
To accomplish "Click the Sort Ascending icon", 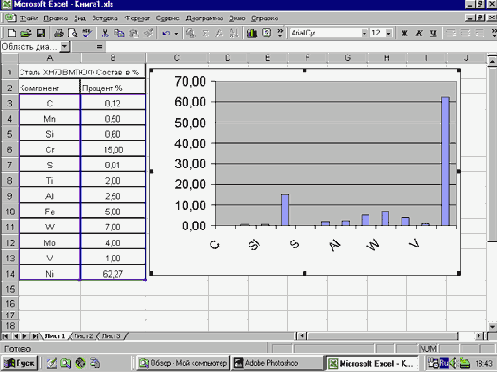I will click(234, 33).
